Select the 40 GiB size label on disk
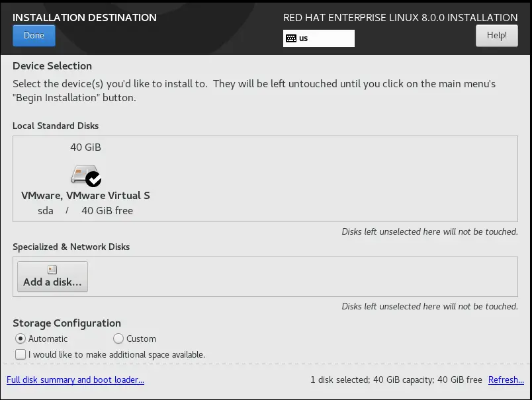 pyautogui.click(x=85, y=147)
